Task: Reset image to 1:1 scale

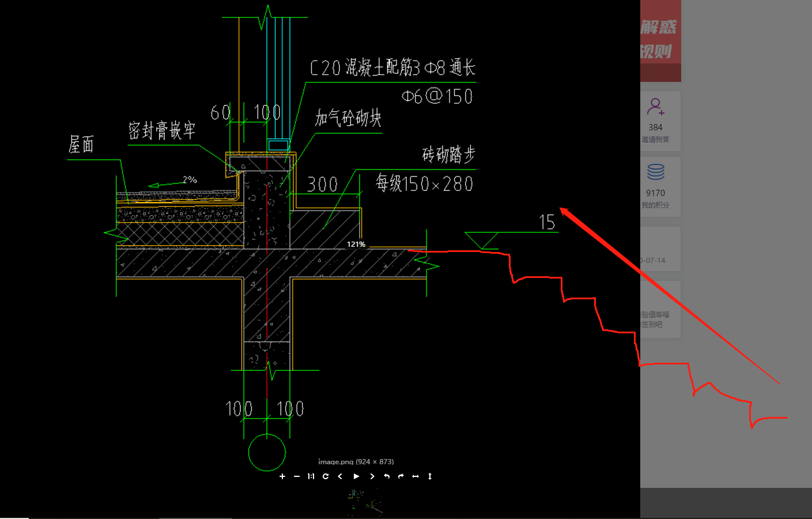Action: pos(311,476)
